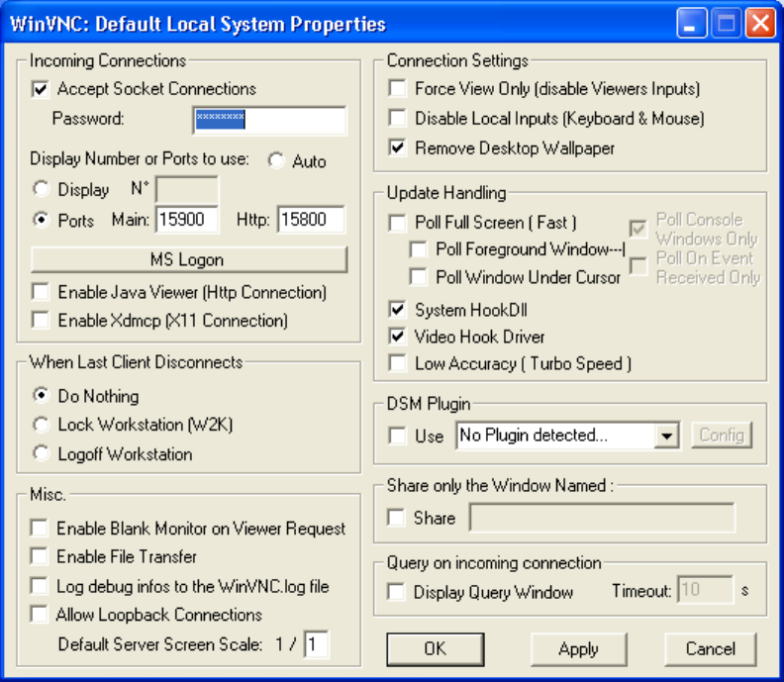Screen dimensions: 784x682
Task: Click the Default Server Screen Scale field
Action: 316,644
